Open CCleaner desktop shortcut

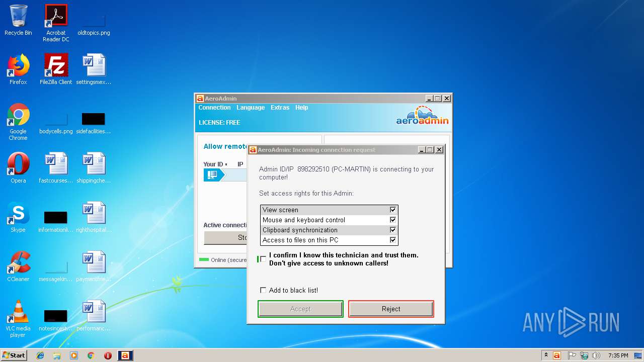tap(18, 266)
